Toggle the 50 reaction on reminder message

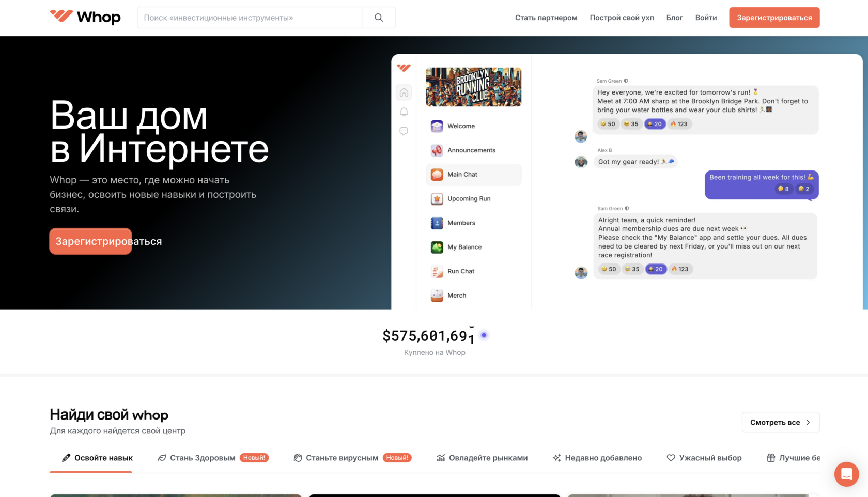(x=609, y=269)
